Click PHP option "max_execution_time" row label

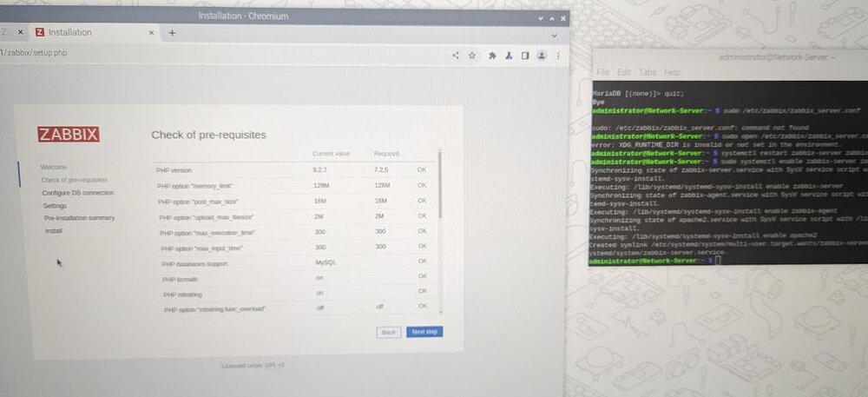point(208,234)
